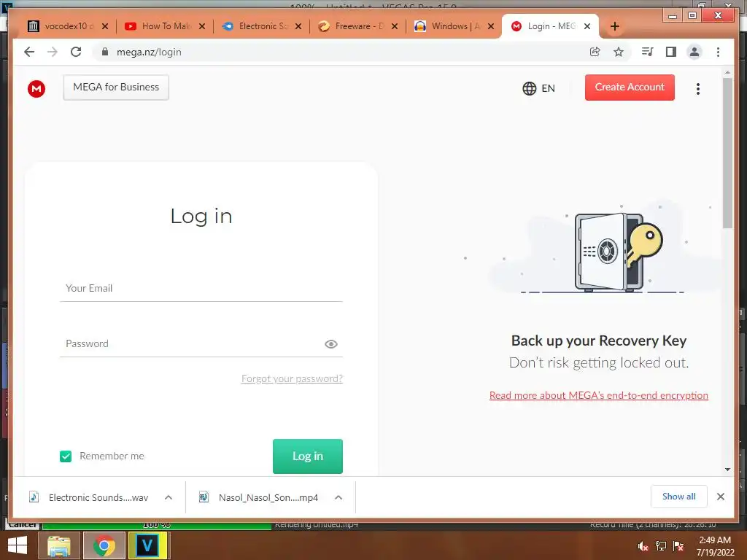Viewport: 747px width, 560px height.
Task: Share this page using the share icon
Action: pyautogui.click(x=595, y=52)
